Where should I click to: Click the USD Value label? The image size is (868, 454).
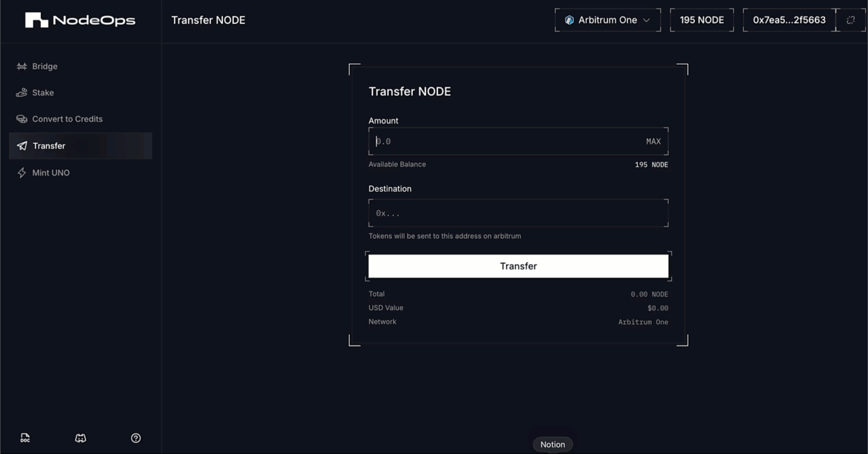click(x=386, y=308)
